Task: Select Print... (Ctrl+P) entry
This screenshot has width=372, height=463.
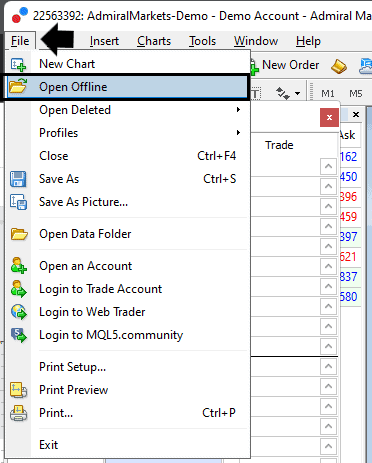Action: pos(127,413)
